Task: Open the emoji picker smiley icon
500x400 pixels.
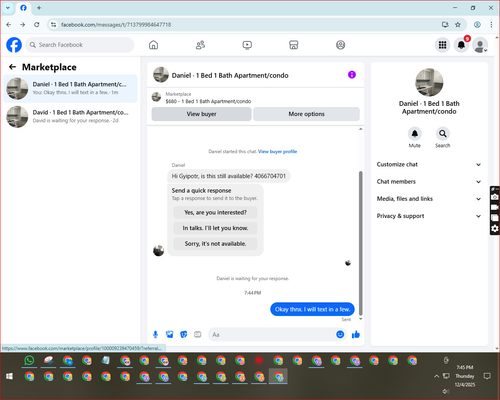Action: [340, 334]
